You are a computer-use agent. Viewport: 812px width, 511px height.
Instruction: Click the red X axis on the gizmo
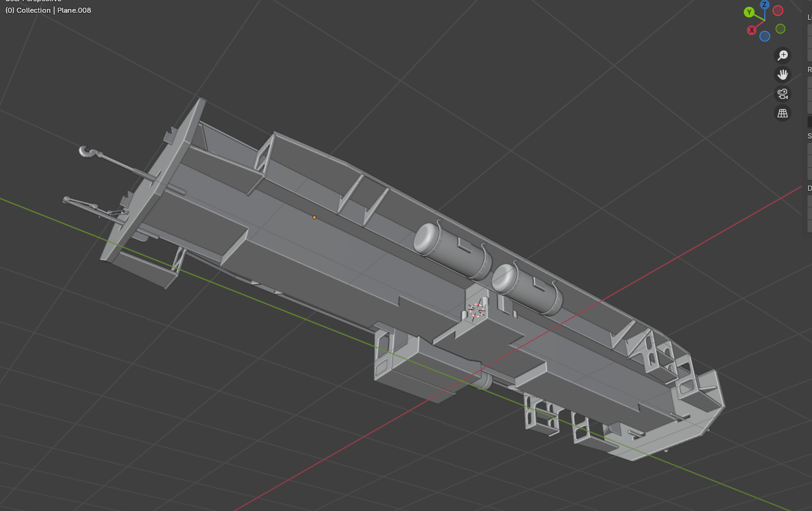[752, 30]
